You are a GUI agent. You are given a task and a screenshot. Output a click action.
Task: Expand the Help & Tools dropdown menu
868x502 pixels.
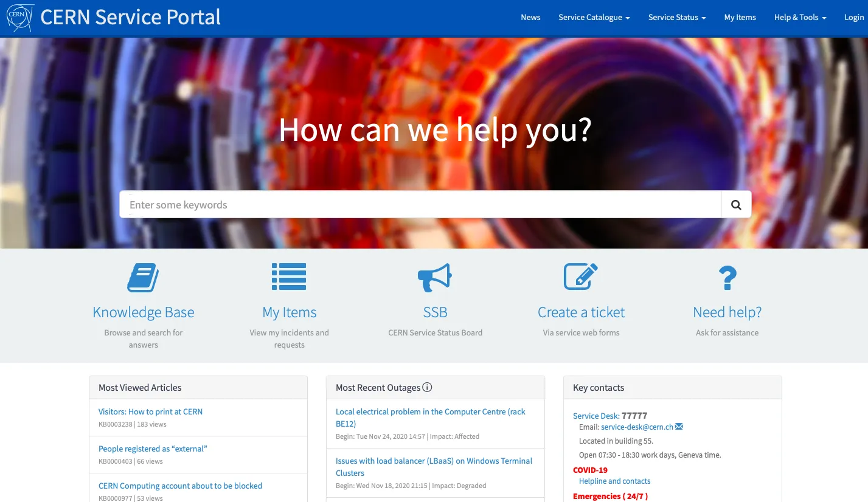[800, 18]
